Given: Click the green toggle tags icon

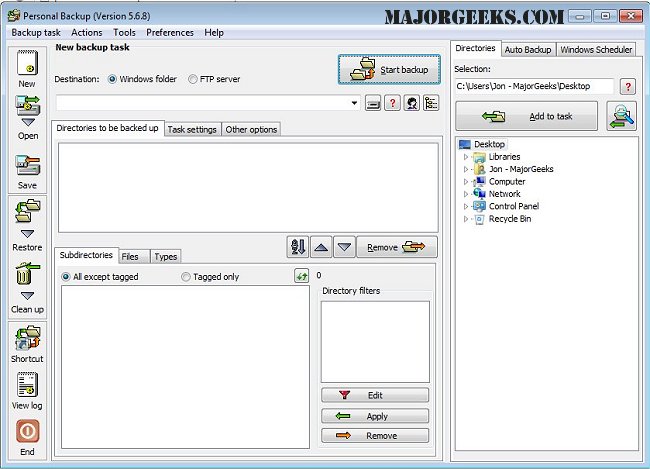Looking at the screenshot, I should click(x=301, y=276).
